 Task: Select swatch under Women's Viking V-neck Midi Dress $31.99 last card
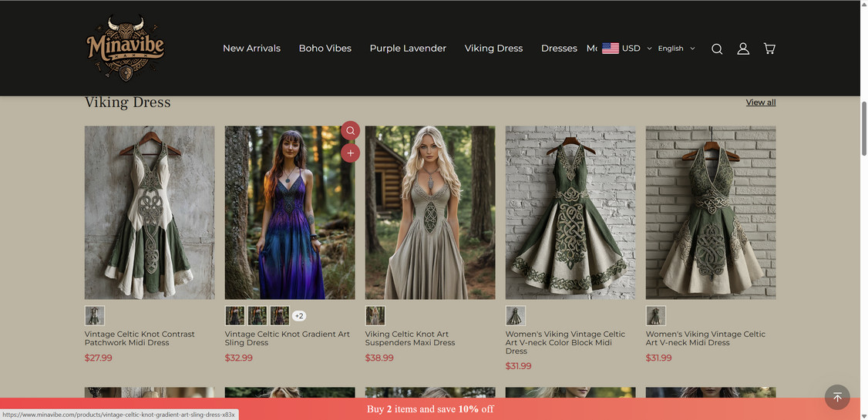(x=655, y=316)
